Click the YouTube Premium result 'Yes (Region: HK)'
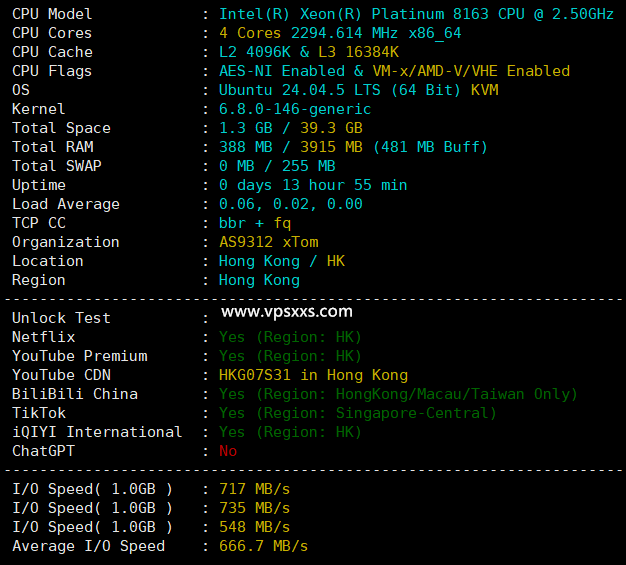Image resolution: width=626 pixels, height=565 pixels. click(290, 356)
